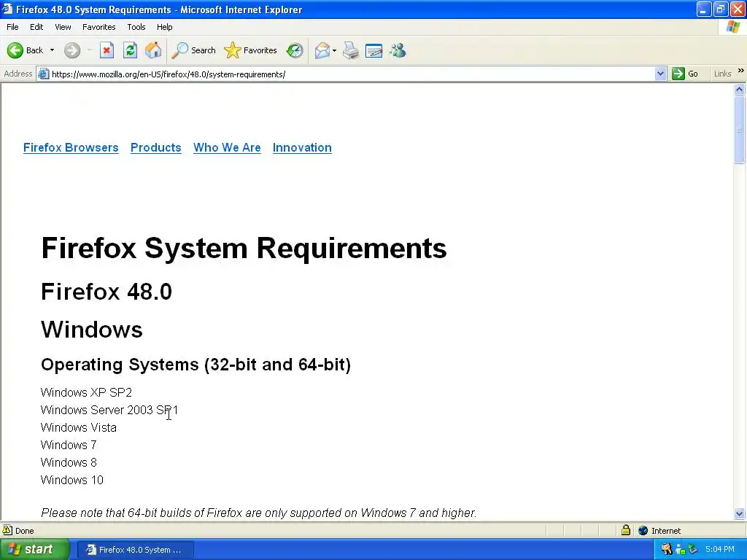The width and height of the screenshot is (747, 560).
Task: Click the scrollbar up arrow
Action: [740, 90]
